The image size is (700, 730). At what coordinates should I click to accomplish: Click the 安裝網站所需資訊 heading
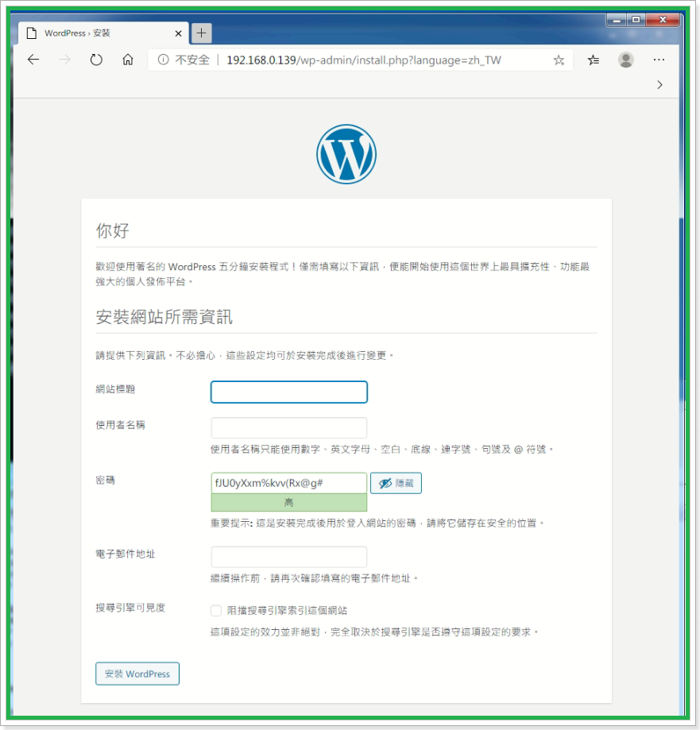tap(164, 317)
